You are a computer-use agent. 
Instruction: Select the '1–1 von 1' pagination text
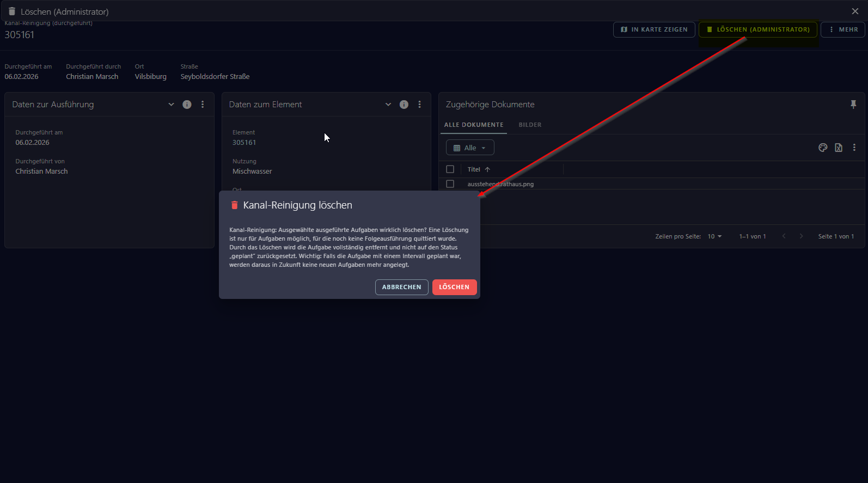click(753, 236)
